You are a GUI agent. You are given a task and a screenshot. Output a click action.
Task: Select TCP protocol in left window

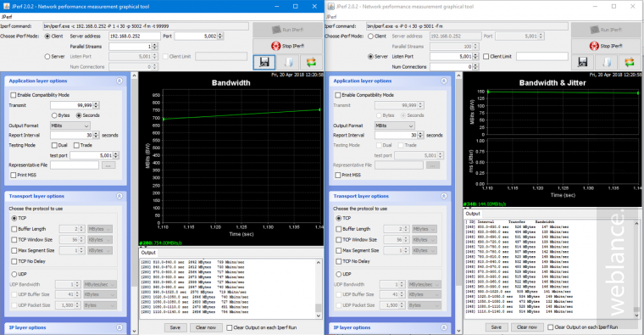coord(14,218)
